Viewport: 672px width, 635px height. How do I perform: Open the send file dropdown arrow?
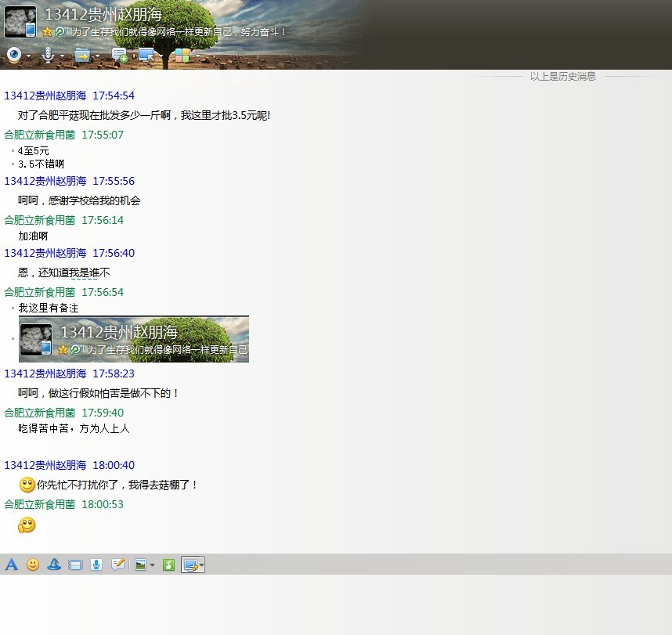pyautogui.click(x=98, y=56)
